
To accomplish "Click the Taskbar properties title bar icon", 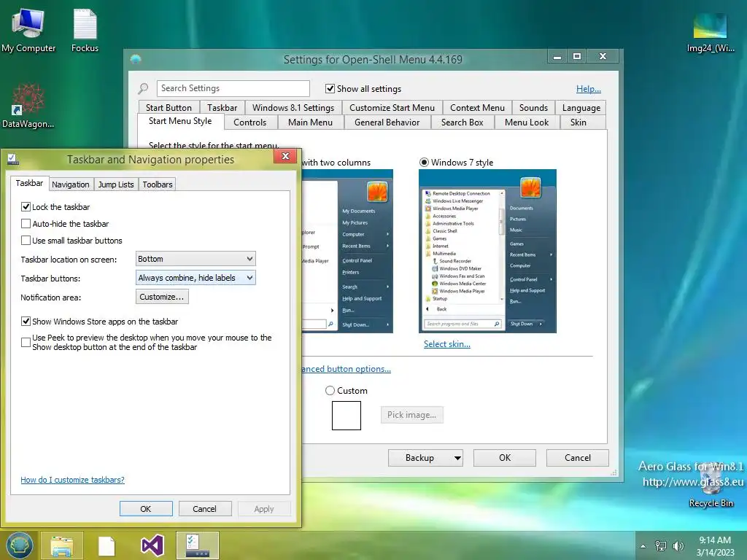I will coord(13,160).
